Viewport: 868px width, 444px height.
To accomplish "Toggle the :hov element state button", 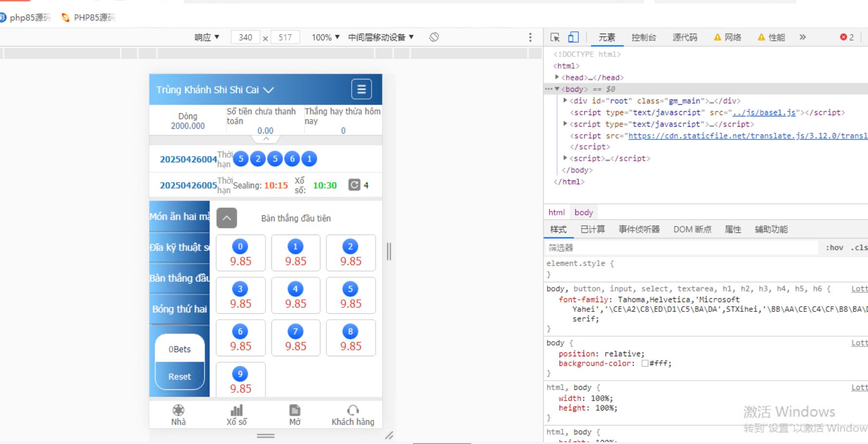I will pyautogui.click(x=834, y=248).
